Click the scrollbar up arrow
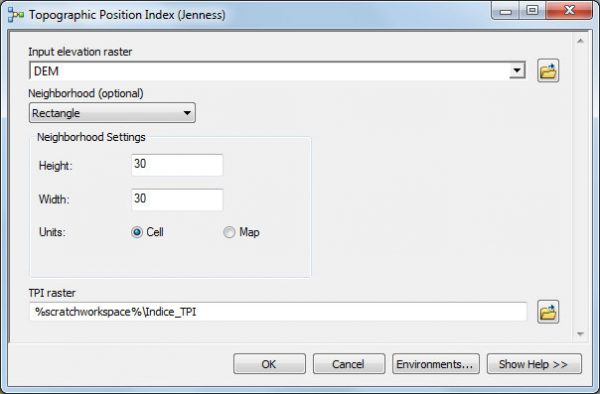The height and width of the screenshot is (394, 600). pyautogui.click(x=580, y=41)
